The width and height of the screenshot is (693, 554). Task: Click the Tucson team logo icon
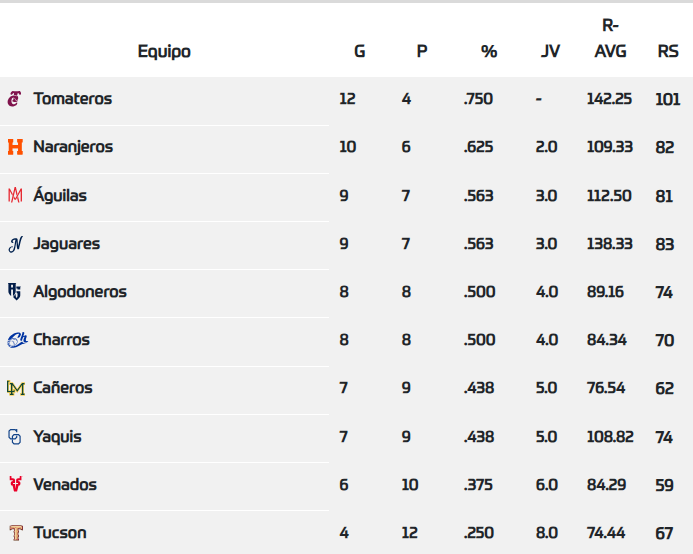point(15,533)
